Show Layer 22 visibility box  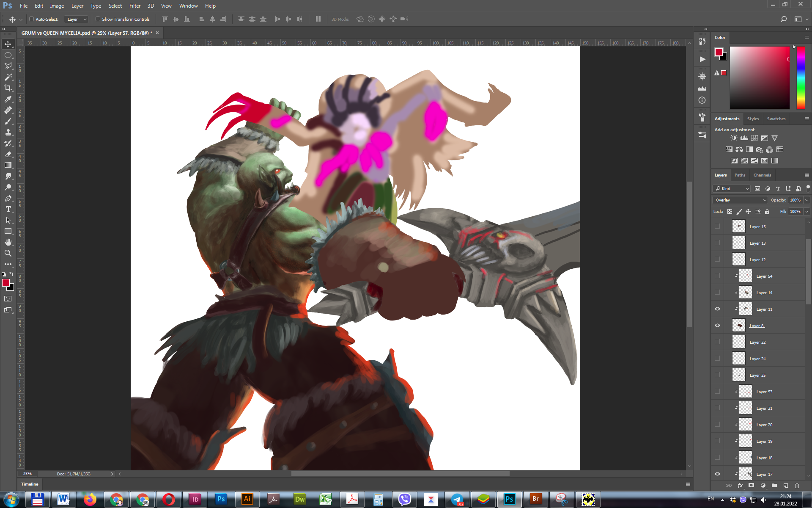click(717, 342)
